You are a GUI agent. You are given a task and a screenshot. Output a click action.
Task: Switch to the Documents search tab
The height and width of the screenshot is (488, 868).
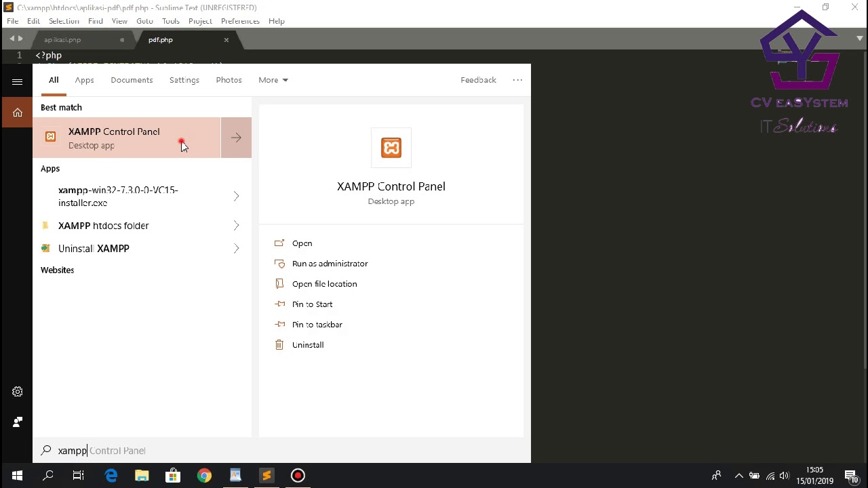point(132,80)
